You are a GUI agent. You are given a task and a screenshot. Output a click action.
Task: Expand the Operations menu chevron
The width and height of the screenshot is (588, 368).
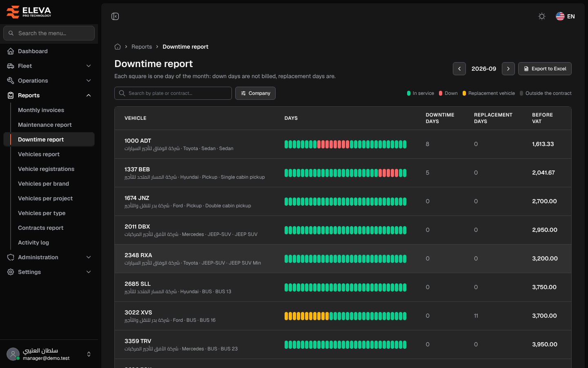pyautogui.click(x=89, y=81)
